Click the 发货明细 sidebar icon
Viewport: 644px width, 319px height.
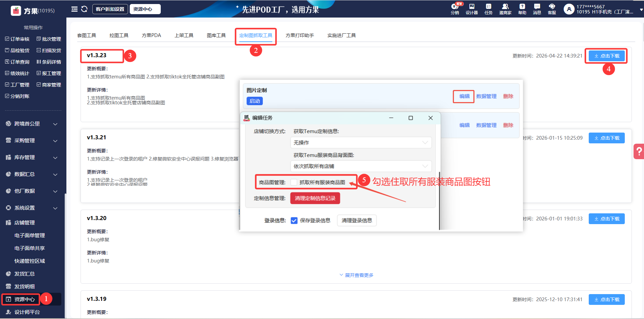pos(8,287)
